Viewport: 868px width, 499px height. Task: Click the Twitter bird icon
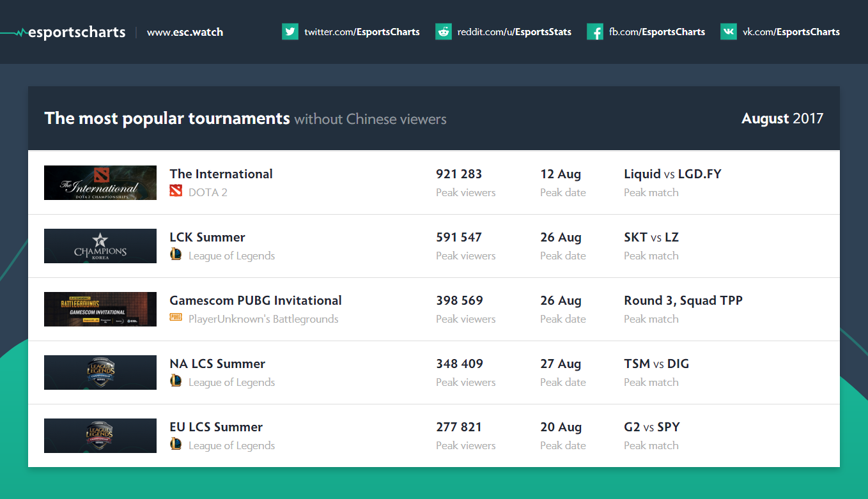point(290,31)
